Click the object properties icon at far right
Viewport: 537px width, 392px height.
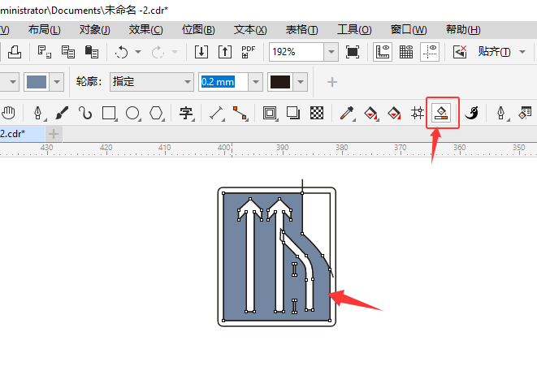525,113
